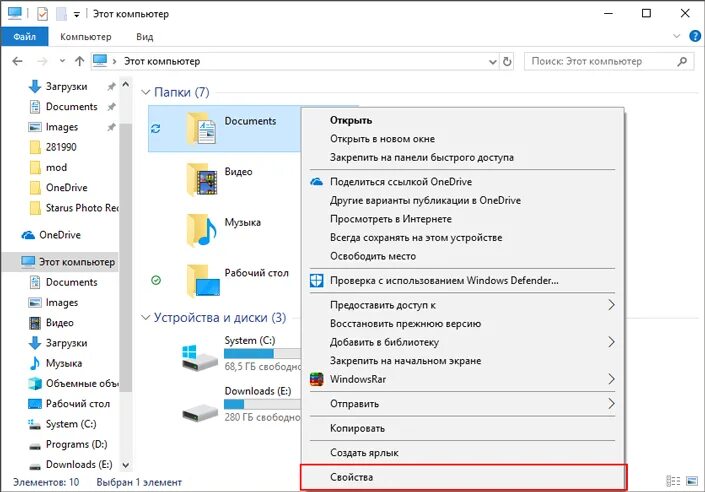Open Объемные объекты in navigation pane
705x492 pixels.
click(82, 383)
